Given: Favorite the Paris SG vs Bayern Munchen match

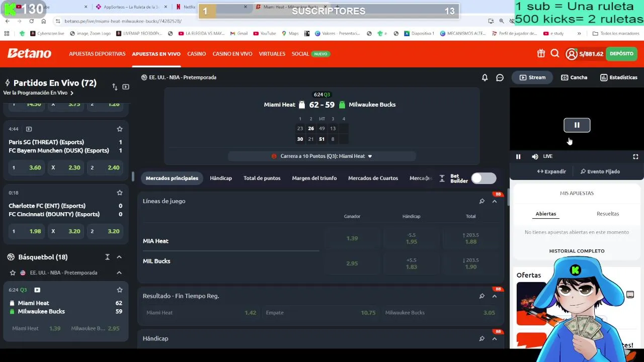Looking at the screenshot, I should pyautogui.click(x=120, y=129).
